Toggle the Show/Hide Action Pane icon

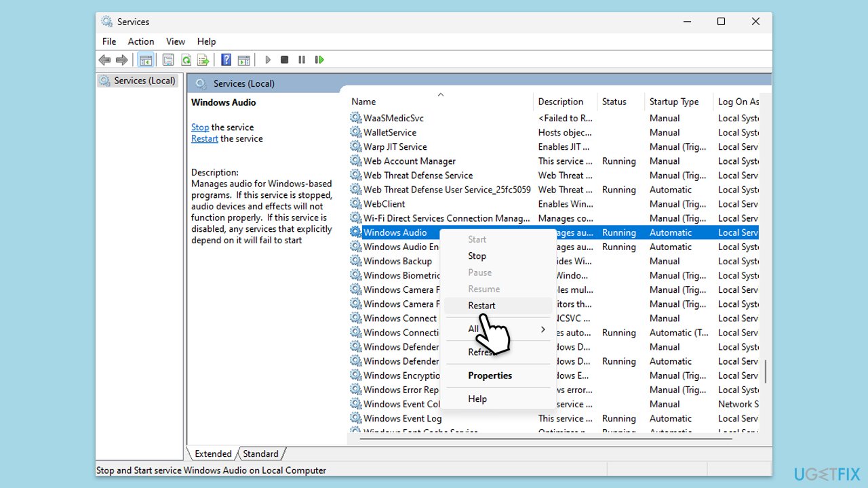[x=244, y=60]
